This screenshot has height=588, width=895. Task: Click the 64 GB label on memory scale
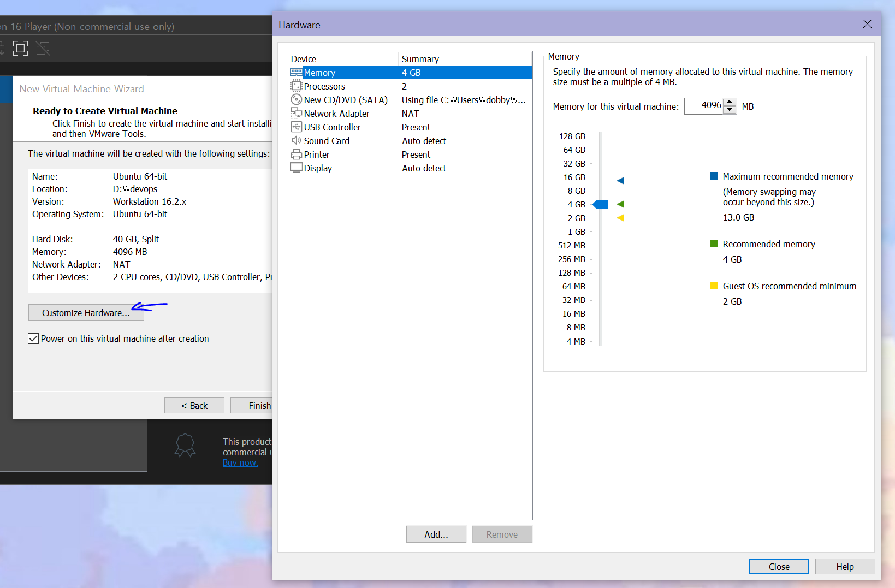click(x=574, y=150)
